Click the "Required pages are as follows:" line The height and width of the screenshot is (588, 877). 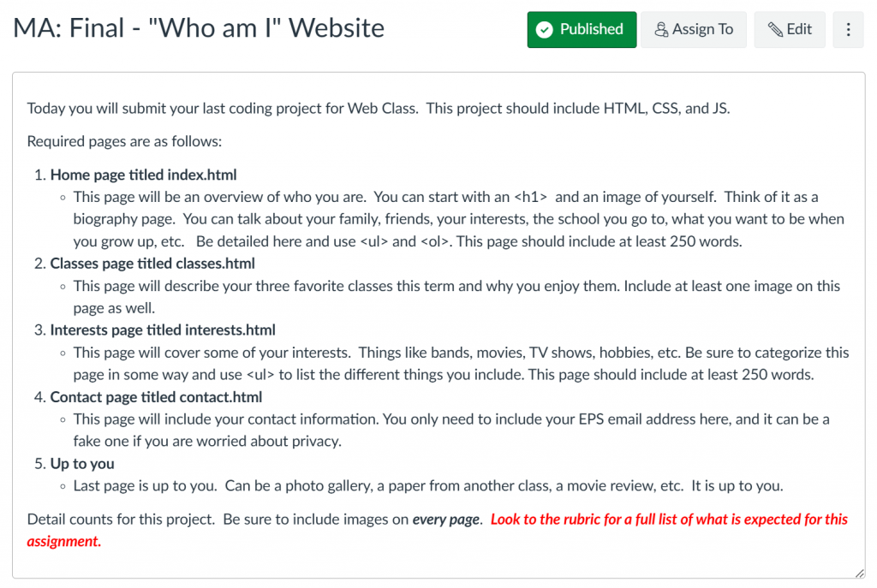click(x=124, y=141)
